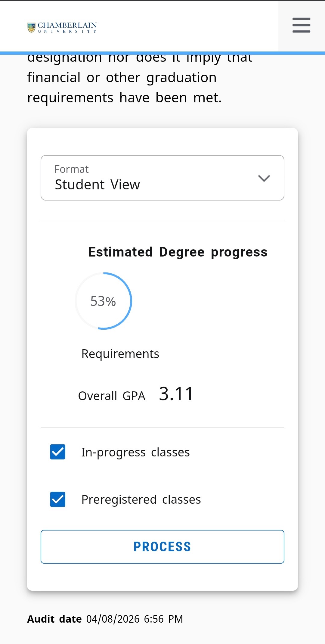Open the Student View format selector
The image size is (325, 644).
point(97,185)
